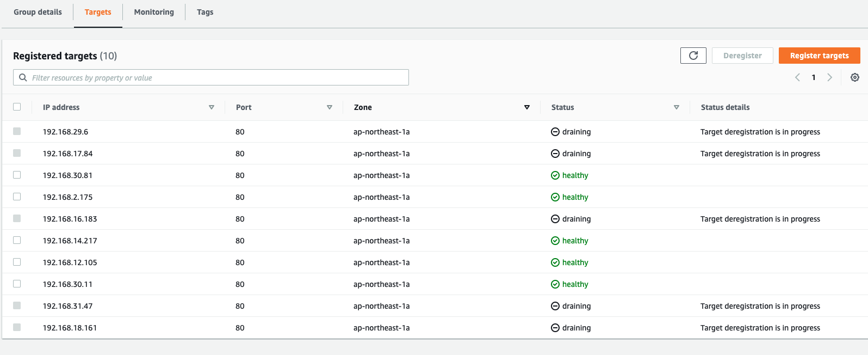
Task: Select the 192.168.12.105 row checkbox
Action: click(17, 262)
